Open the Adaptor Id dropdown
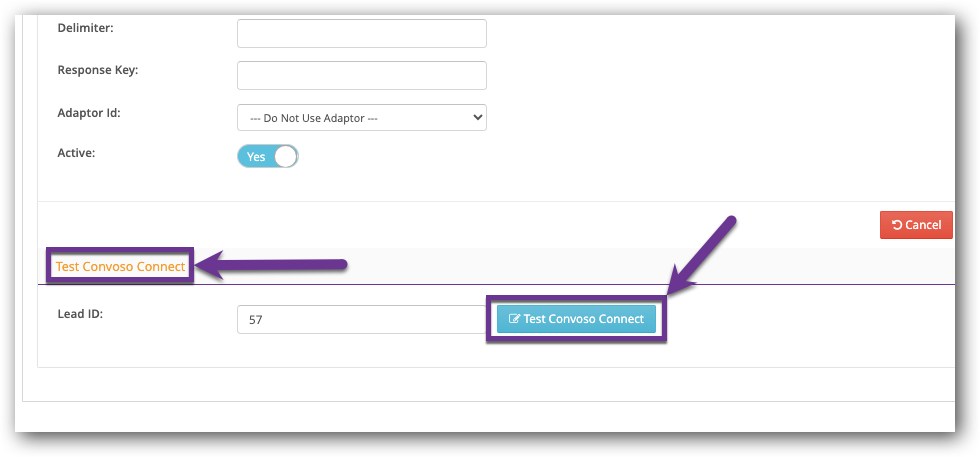 362,118
